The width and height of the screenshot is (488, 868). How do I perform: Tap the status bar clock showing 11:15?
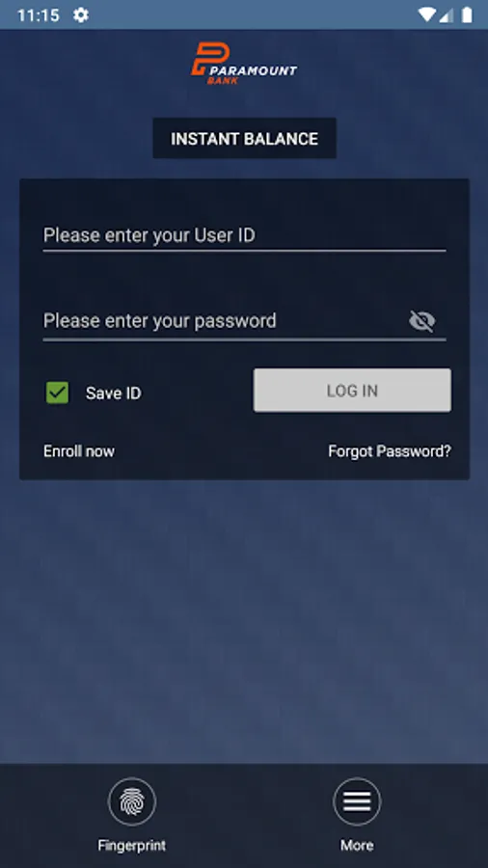[39, 14]
